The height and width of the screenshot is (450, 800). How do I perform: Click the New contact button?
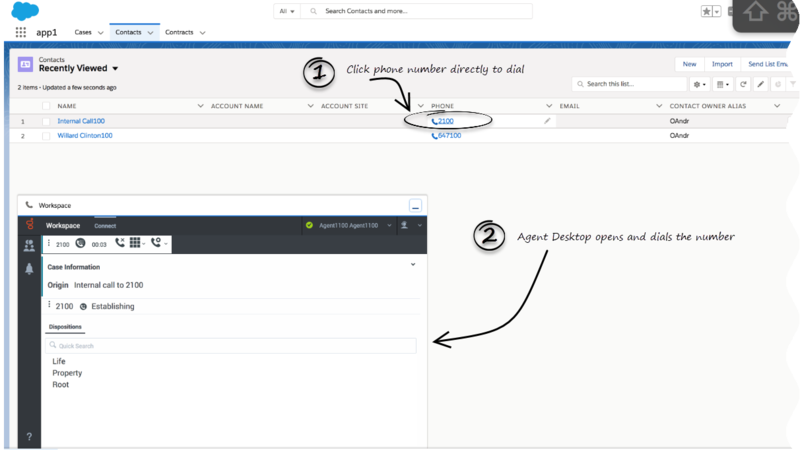[689, 63]
